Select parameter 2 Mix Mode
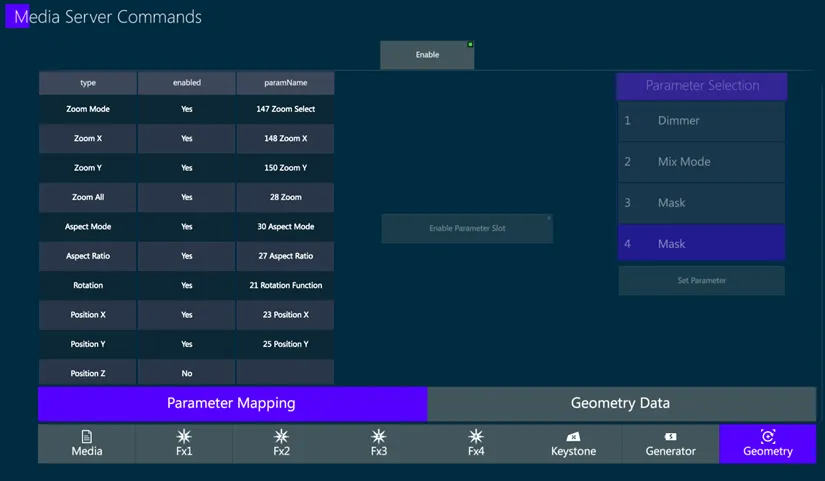This screenshot has width=825, height=481. (701, 162)
